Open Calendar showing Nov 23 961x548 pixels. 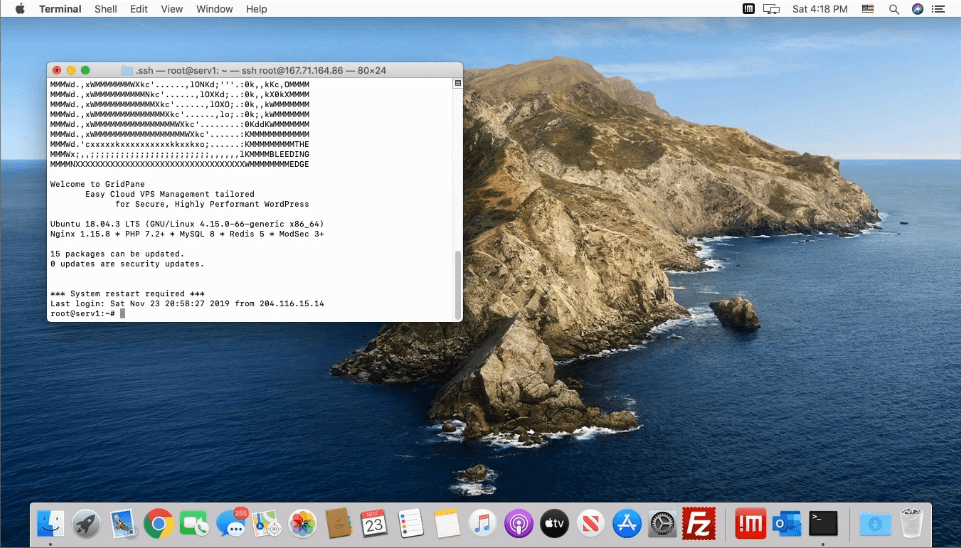[374, 524]
